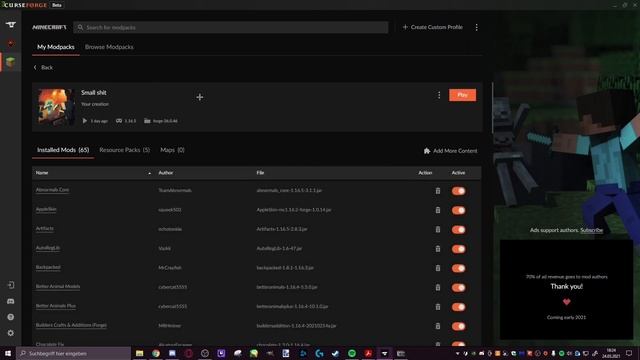Click the mod list vertical scrollbar
The image size is (640, 360).
(x=492, y=108)
